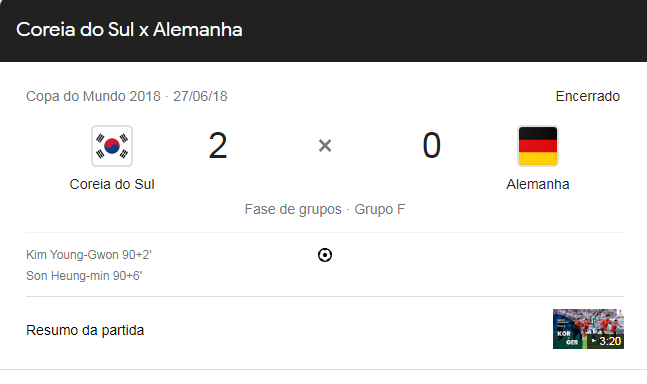The width and height of the screenshot is (647, 384).
Task: Click Copa do Mundo 2018 competition label
Action: point(93,97)
